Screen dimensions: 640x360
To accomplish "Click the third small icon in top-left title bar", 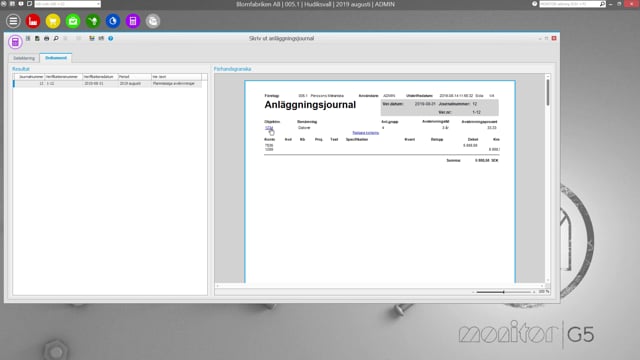I will pos(21,4).
